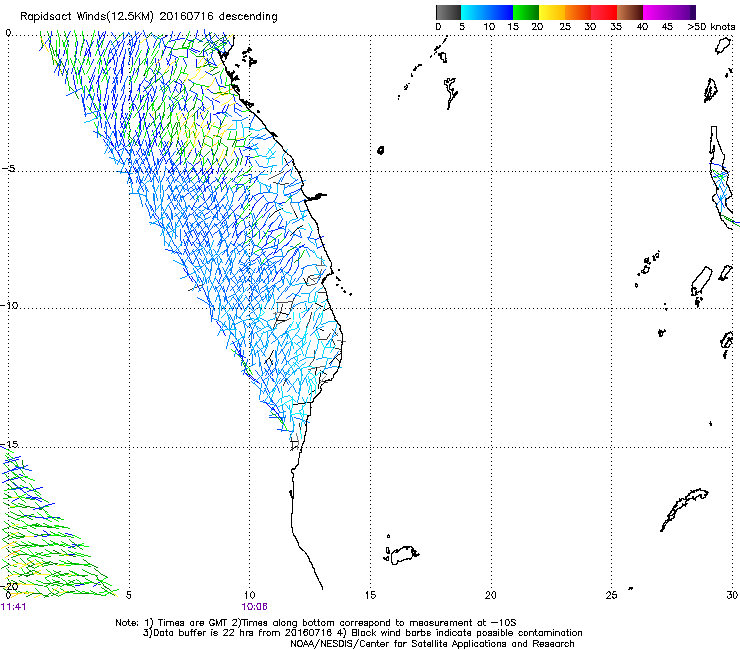Click the gray 0–5 knots legend segment

(x=448, y=12)
